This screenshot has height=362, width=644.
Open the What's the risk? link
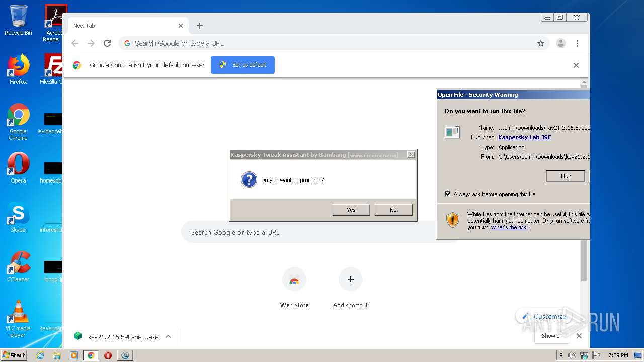pyautogui.click(x=510, y=227)
